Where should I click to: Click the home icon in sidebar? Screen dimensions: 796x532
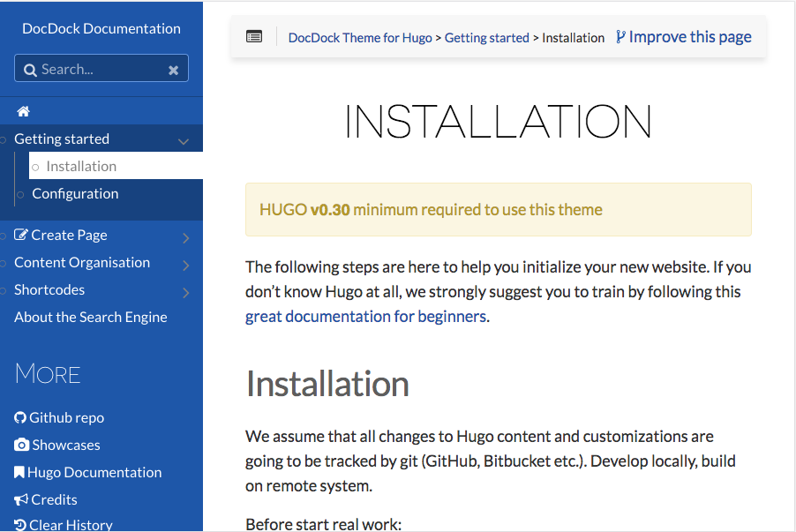[23, 111]
